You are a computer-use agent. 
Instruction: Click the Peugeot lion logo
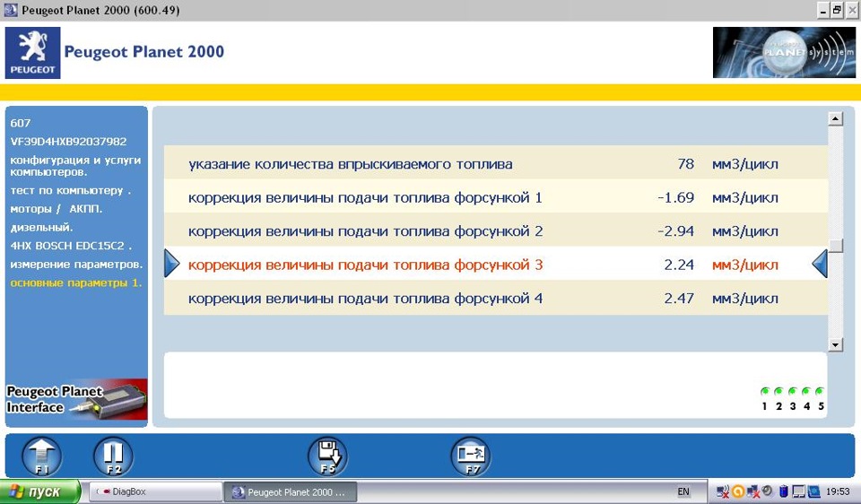[x=32, y=53]
